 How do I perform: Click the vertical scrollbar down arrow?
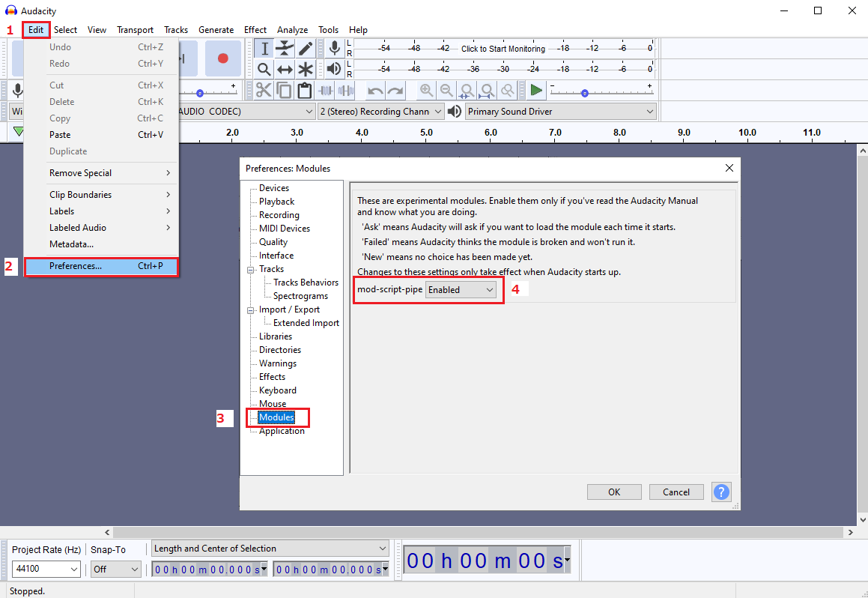tap(863, 519)
